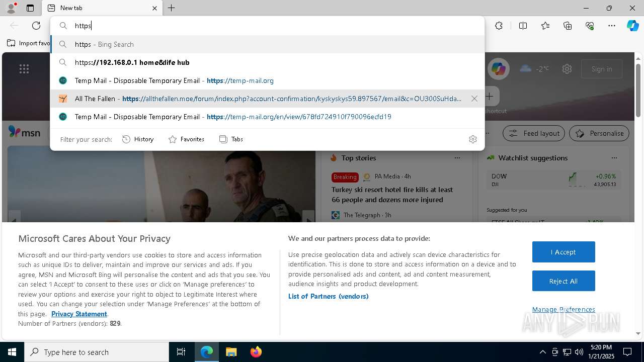Viewport: 644px width, 362px height.
Task: Click the Breaking tag label
Action: 345,177
